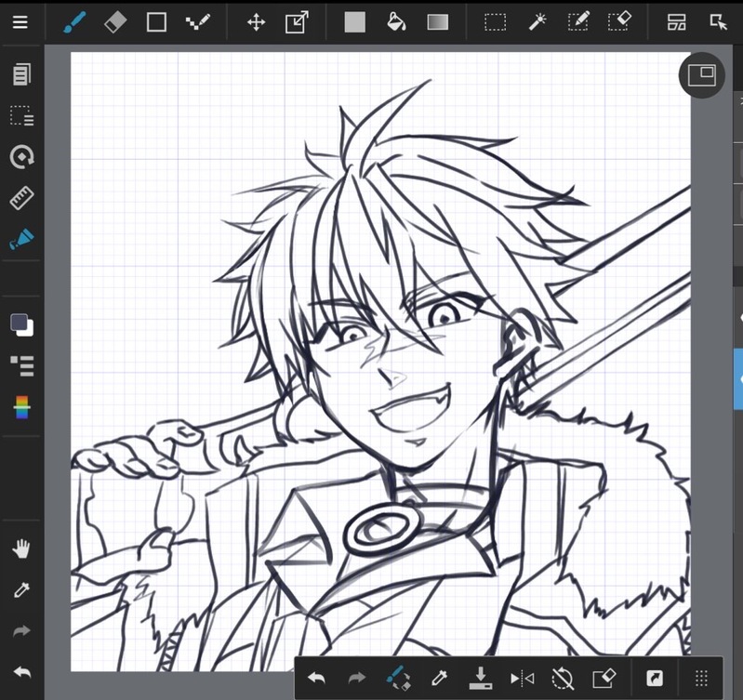Toggle the blue Snap guide tool
This screenshot has width=743, height=700.
click(21, 239)
